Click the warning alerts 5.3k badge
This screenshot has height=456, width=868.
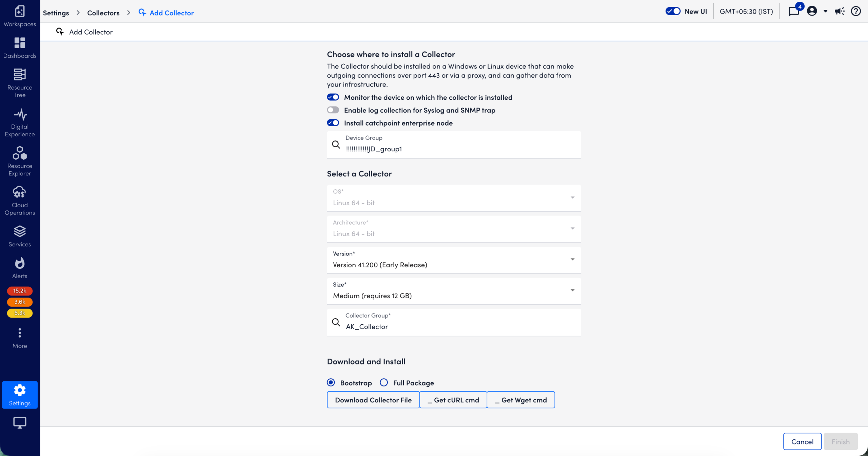point(20,313)
